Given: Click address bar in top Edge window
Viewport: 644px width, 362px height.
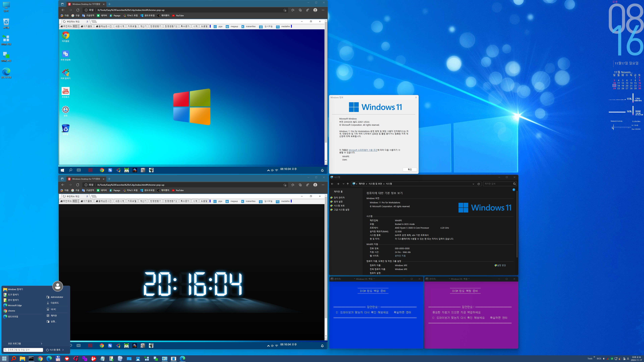Looking at the screenshot, I should (185, 10).
